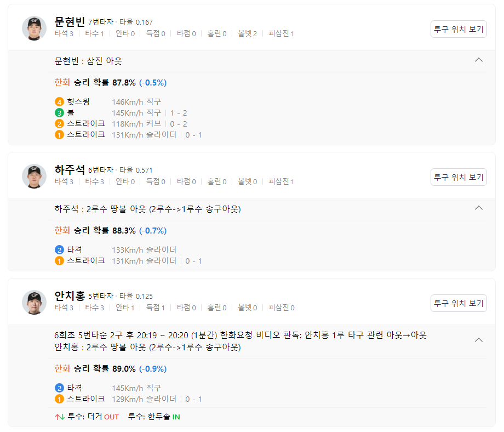The width and height of the screenshot is (504, 432).
Task: Click 안치홍 player profile photo
Action: tap(34, 302)
